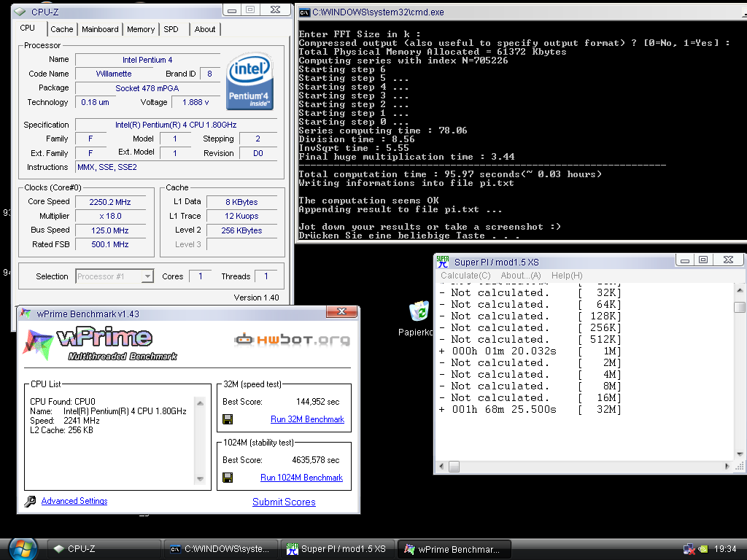Click Submit Scores link in wPrime
This screenshot has height=560, width=747.
284,502
